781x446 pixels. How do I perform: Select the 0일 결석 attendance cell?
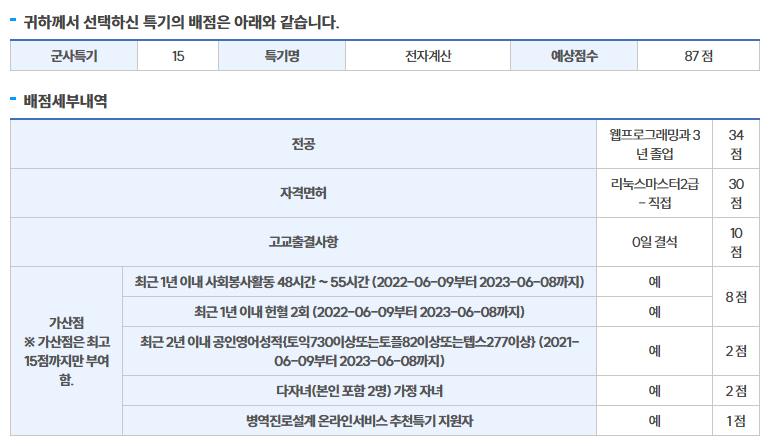click(655, 241)
